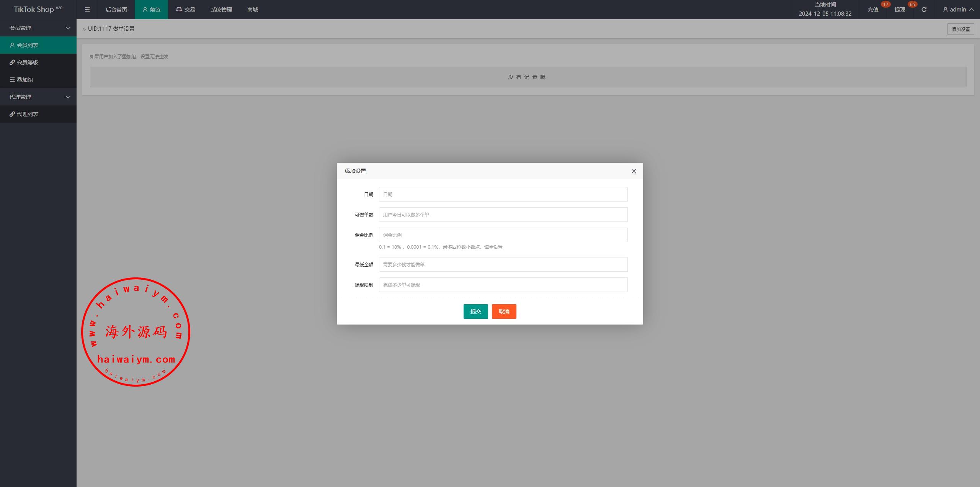Open the 商城 top menu
The width and height of the screenshot is (980, 487).
(253, 10)
